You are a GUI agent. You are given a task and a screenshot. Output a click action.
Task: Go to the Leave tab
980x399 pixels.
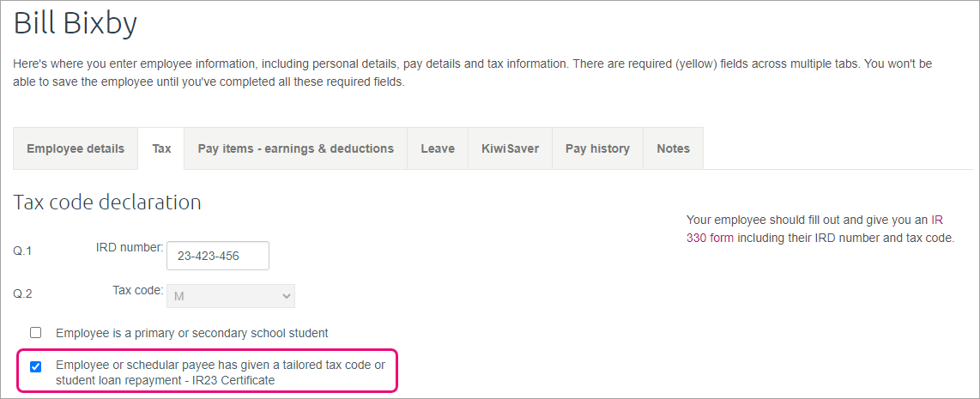click(x=438, y=148)
